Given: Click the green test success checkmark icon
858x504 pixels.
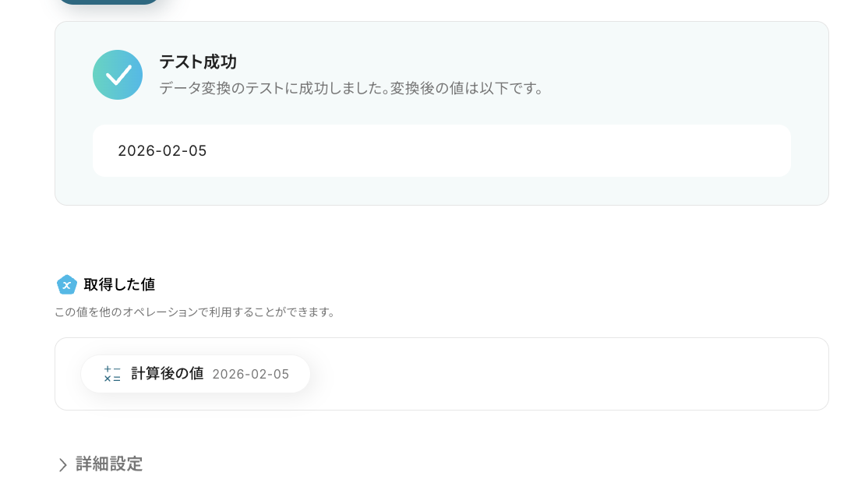Looking at the screenshot, I should coord(117,75).
